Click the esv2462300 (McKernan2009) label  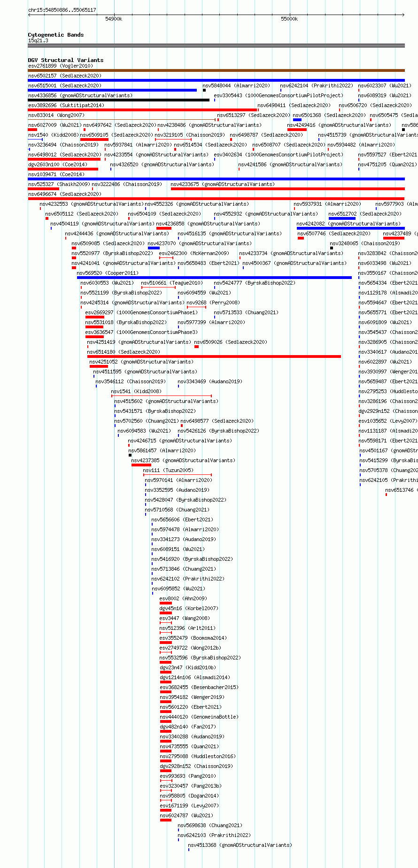click(x=194, y=253)
